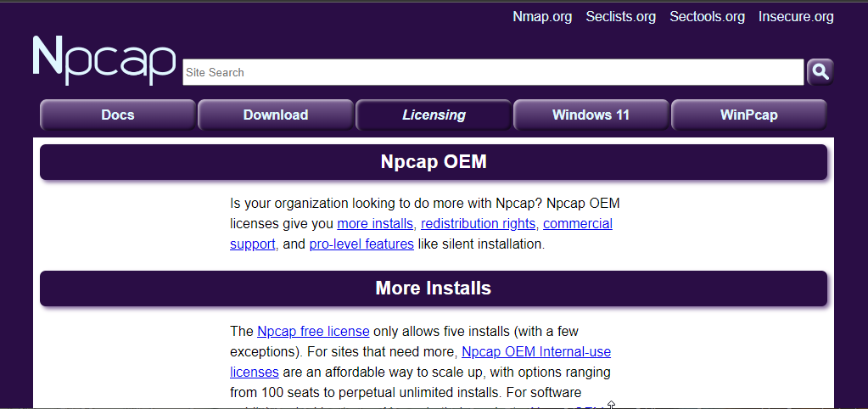Open the WinPcap tab

click(749, 115)
